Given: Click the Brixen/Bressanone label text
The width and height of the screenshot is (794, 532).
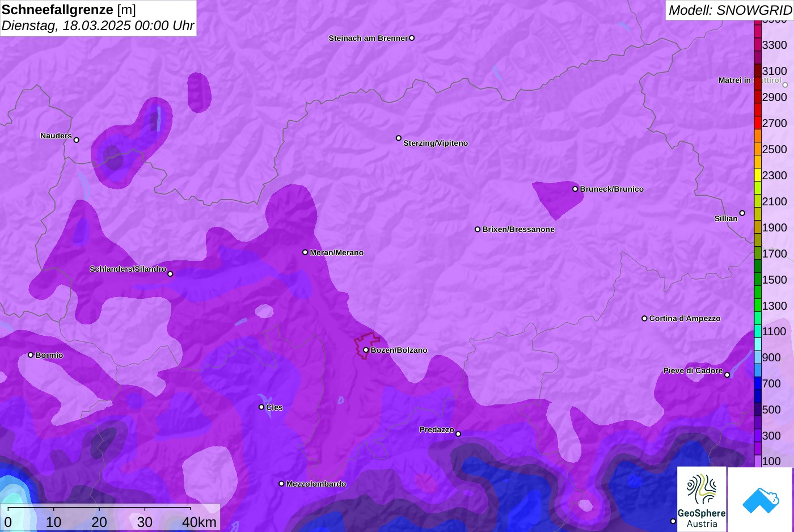Looking at the screenshot, I should tap(518, 229).
